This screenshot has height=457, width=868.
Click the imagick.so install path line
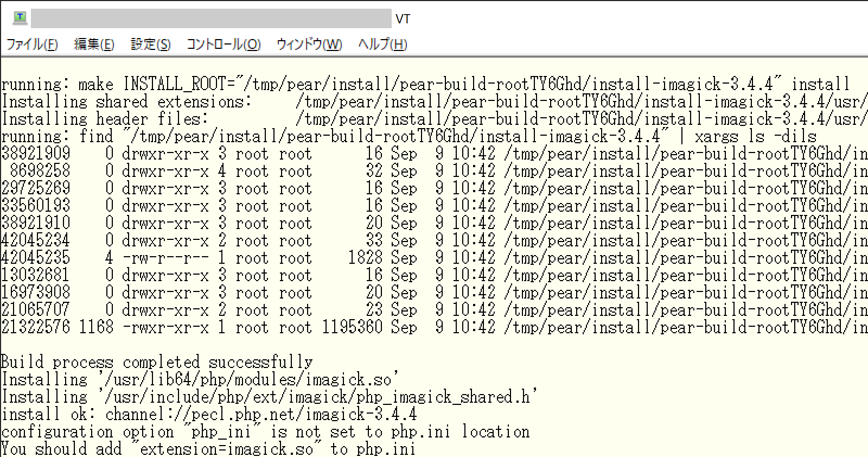pos(200,379)
